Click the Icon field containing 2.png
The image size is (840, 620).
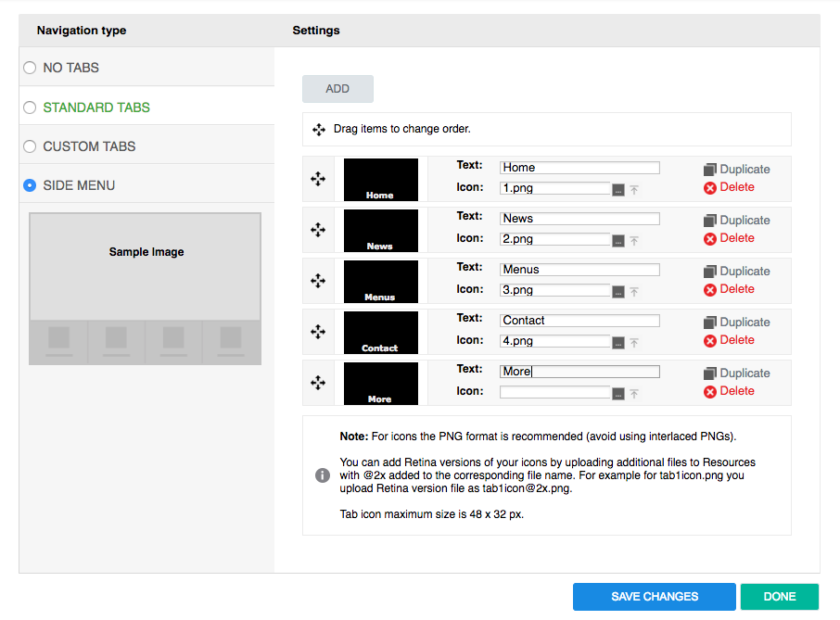coord(555,239)
